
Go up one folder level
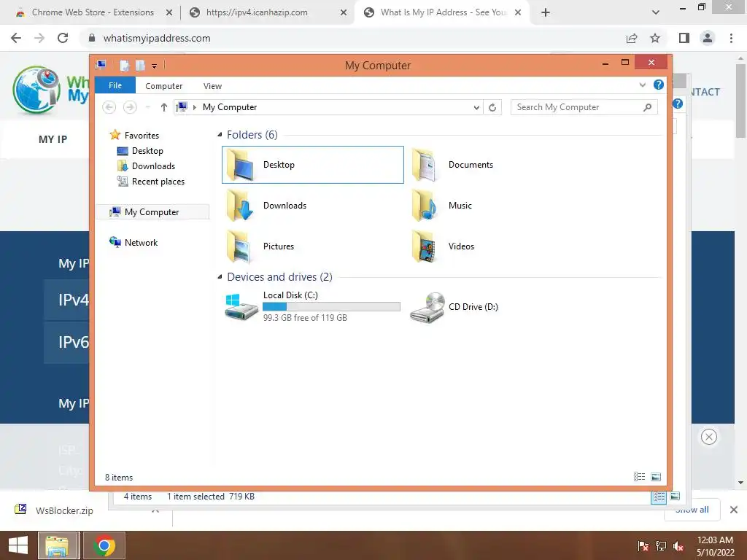pos(164,107)
